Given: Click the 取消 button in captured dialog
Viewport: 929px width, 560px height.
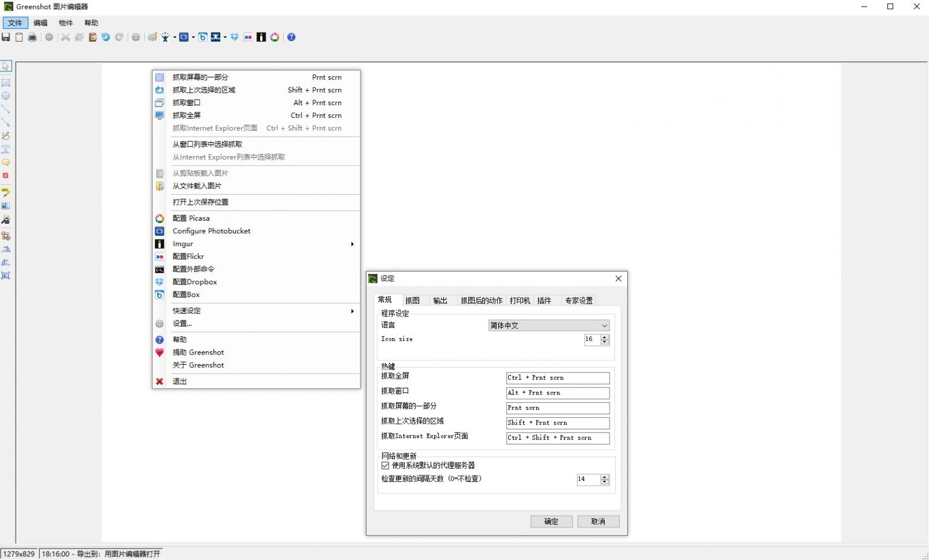Looking at the screenshot, I should [x=598, y=521].
